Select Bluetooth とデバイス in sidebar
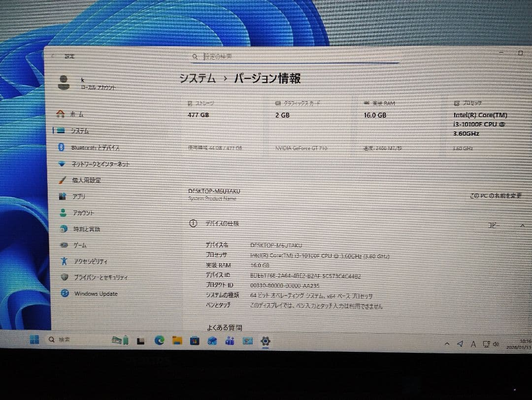Screen dimensions: 532x400 [x=96, y=147]
